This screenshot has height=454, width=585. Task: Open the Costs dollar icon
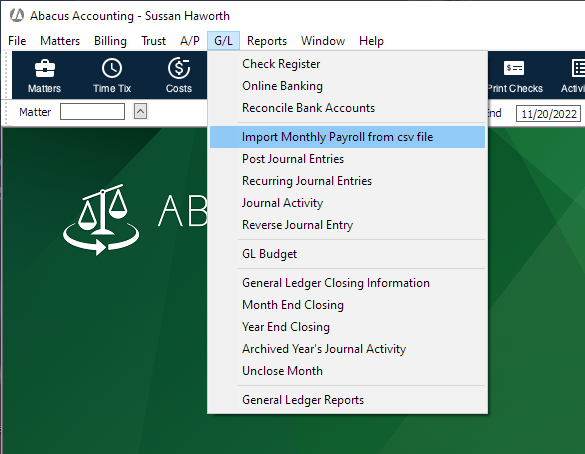tap(179, 75)
